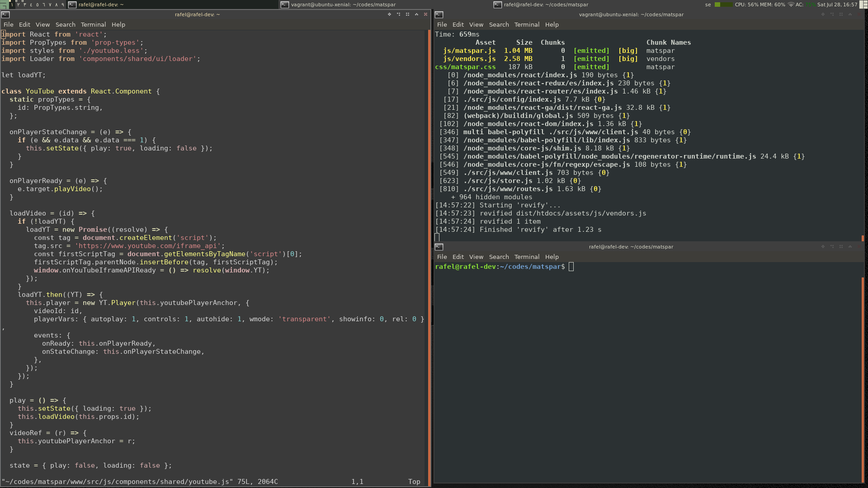Click the sticky button in left window titlebar
868x488 pixels.
coord(389,14)
